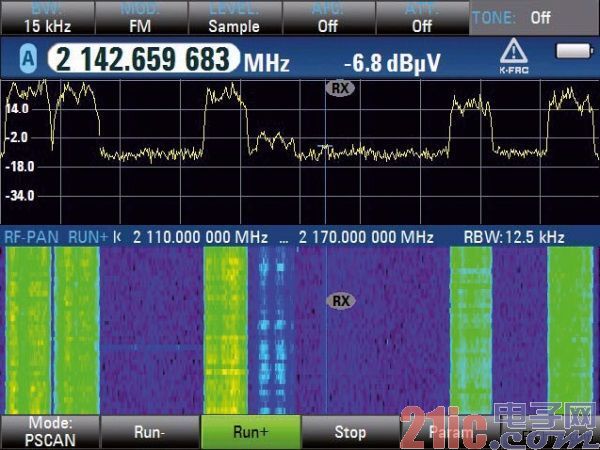Check the battery status icon
The width and height of the screenshot is (600, 450).
[574, 51]
